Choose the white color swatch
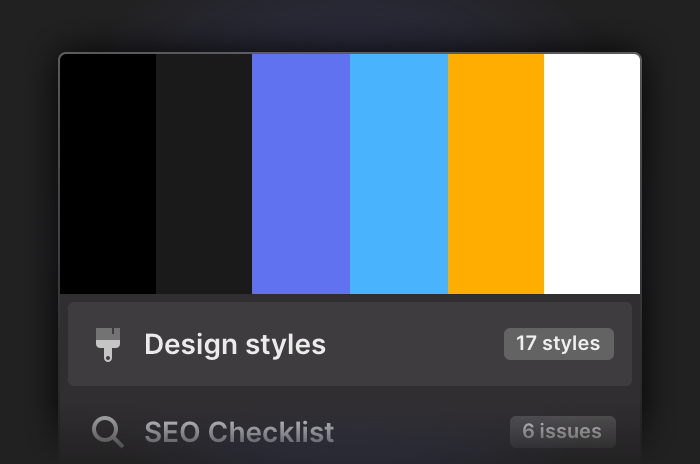This screenshot has width=700, height=464. click(592, 174)
